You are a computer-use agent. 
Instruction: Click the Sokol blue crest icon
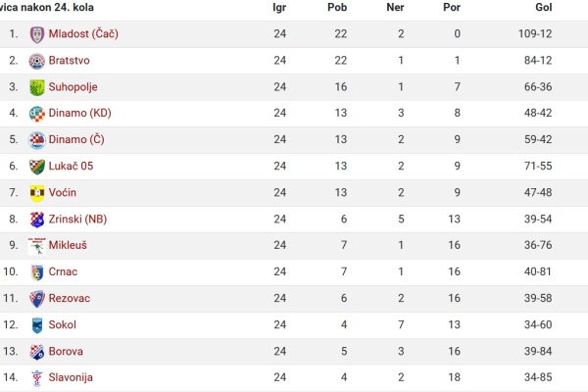(37, 325)
